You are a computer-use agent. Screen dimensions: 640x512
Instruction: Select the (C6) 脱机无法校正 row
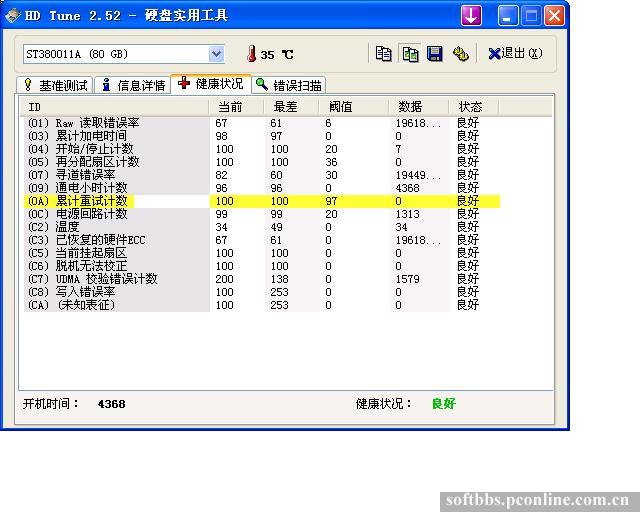pos(262,266)
